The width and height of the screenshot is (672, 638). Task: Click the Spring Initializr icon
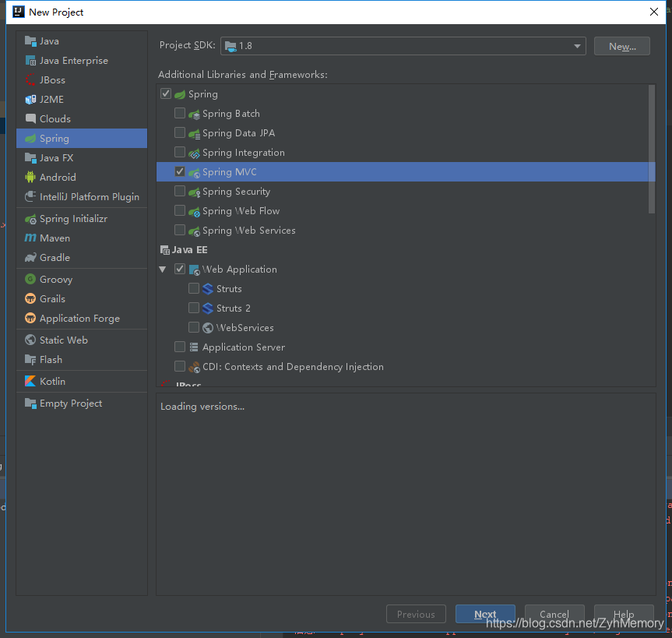[30, 219]
